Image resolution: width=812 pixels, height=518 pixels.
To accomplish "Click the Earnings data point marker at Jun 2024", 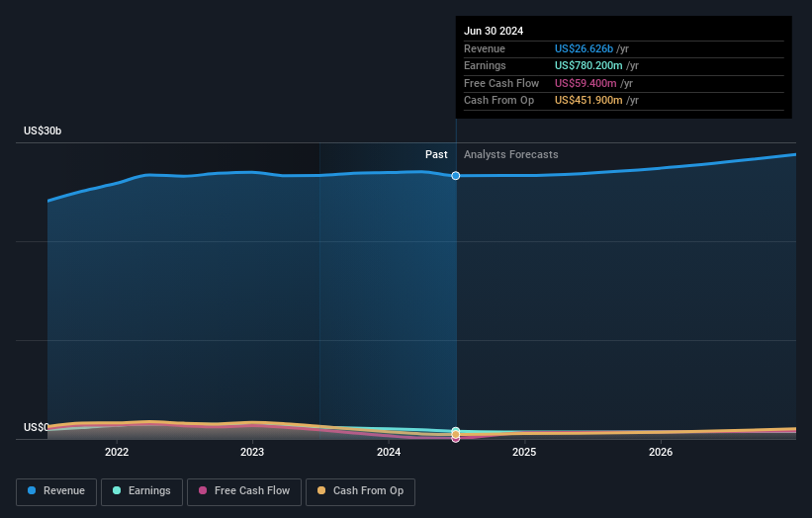I will [456, 431].
